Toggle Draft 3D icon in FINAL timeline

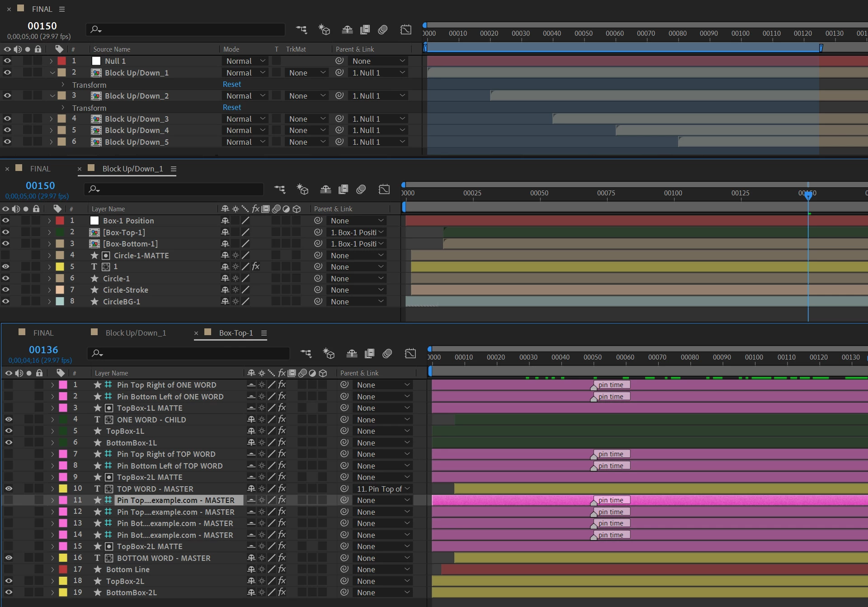pyautogui.click(x=324, y=30)
